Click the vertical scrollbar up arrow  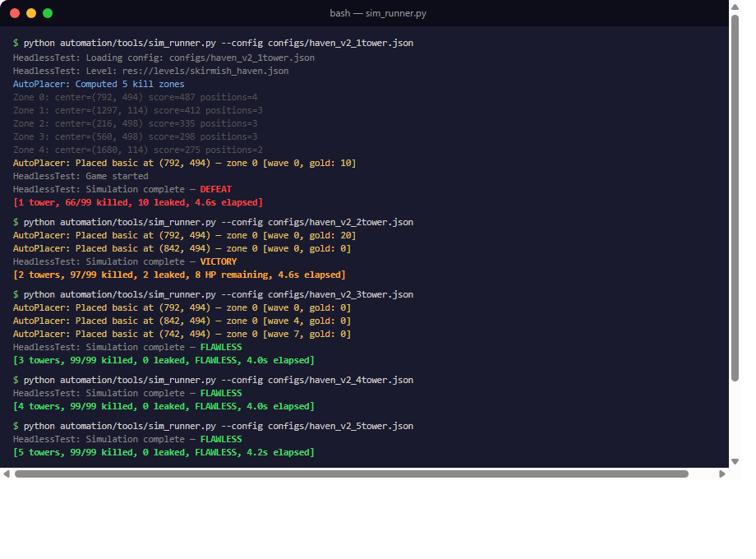pyautogui.click(x=735, y=7)
